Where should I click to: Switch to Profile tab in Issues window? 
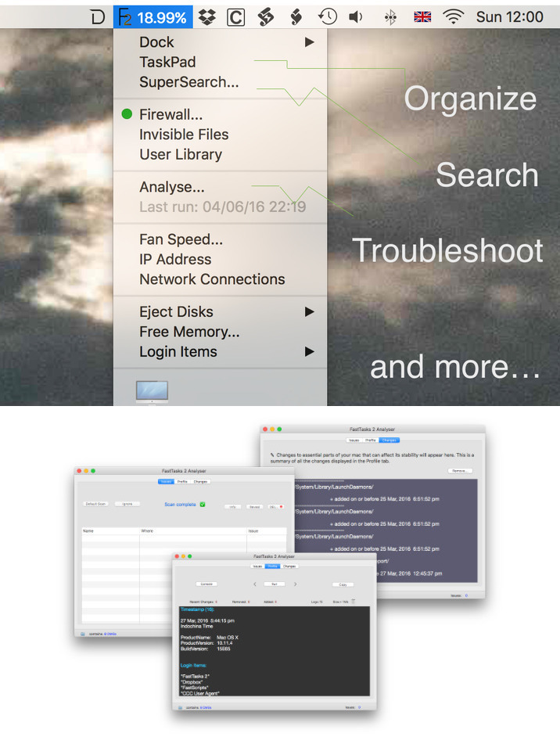[x=182, y=482]
